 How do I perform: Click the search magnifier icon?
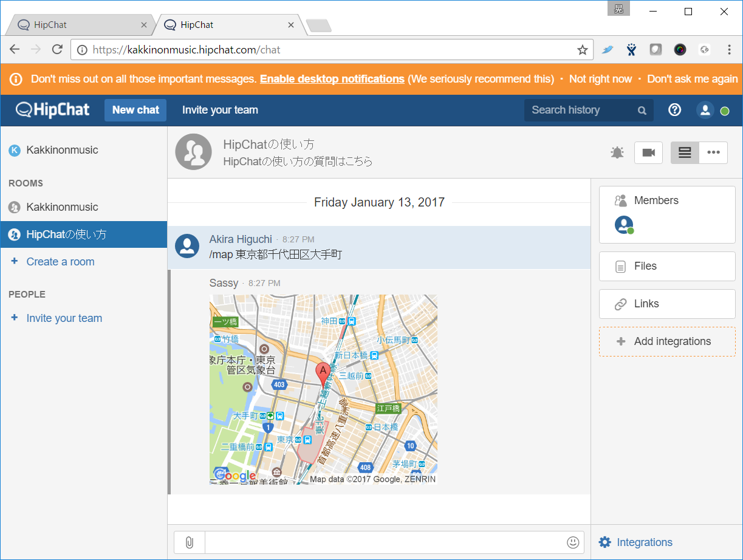pyautogui.click(x=642, y=111)
